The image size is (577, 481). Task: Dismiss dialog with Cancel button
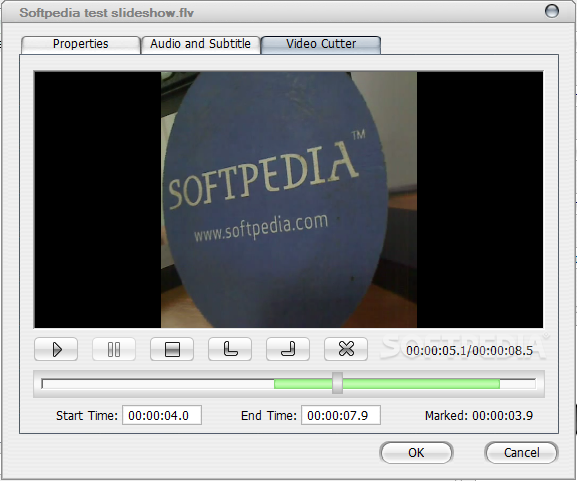[x=521, y=453]
